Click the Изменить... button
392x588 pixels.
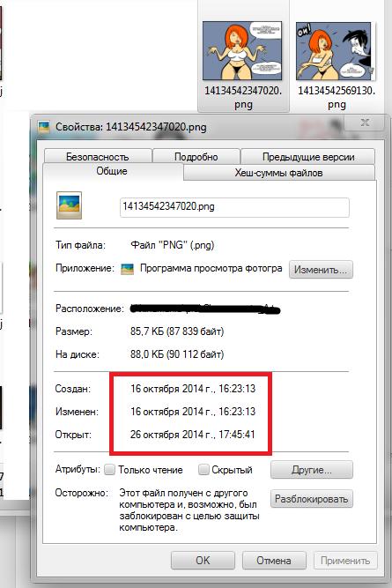click(x=321, y=270)
